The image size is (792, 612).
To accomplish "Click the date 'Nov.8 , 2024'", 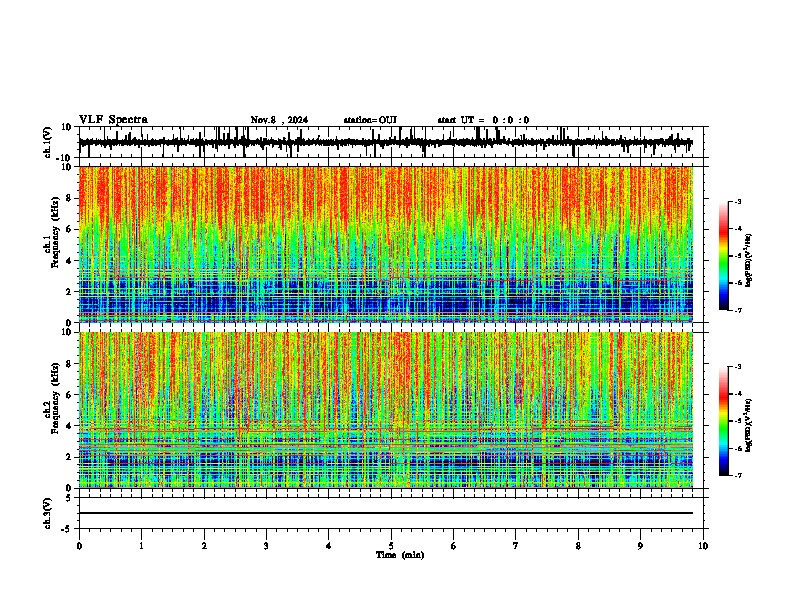I will (x=279, y=120).
